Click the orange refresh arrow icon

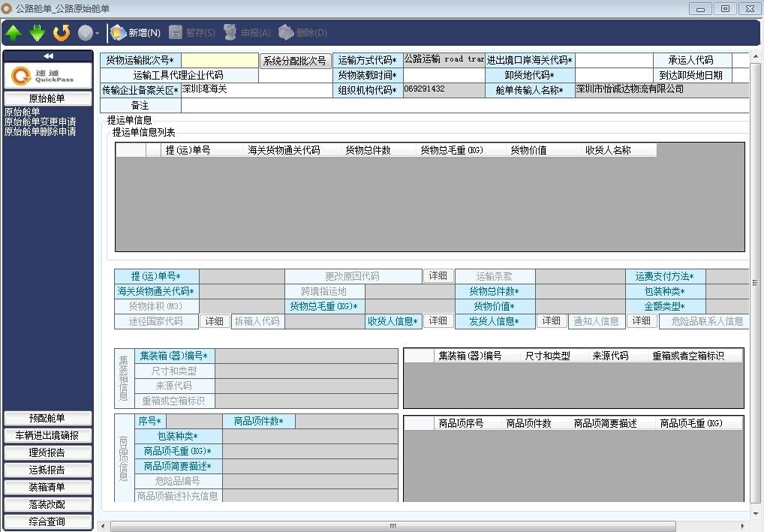(62, 33)
